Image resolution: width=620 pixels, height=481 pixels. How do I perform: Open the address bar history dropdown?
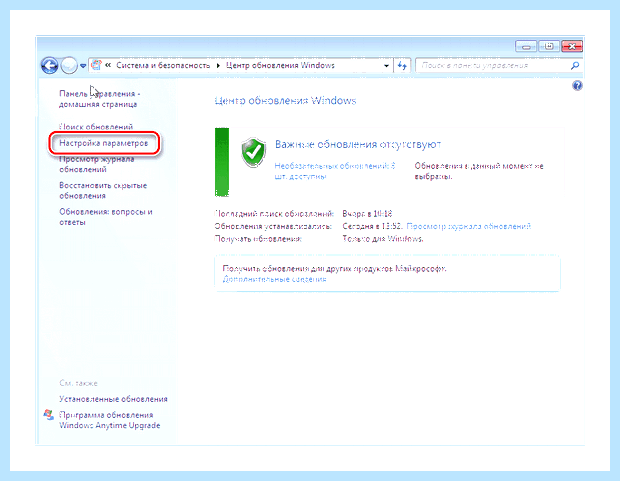click(386, 66)
